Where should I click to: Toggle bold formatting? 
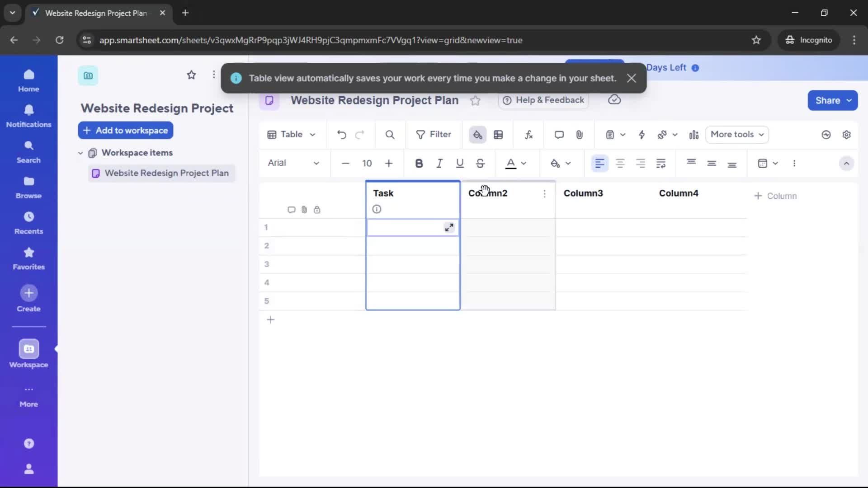click(419, 164)
